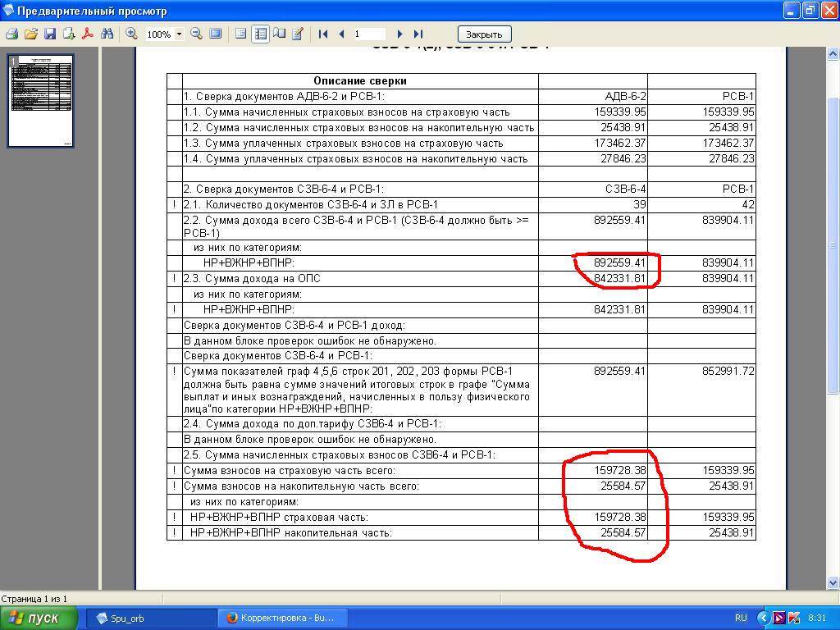Click the full screen view icon
Viewport: 840px width, 630px height.
[x=216, y=34]
